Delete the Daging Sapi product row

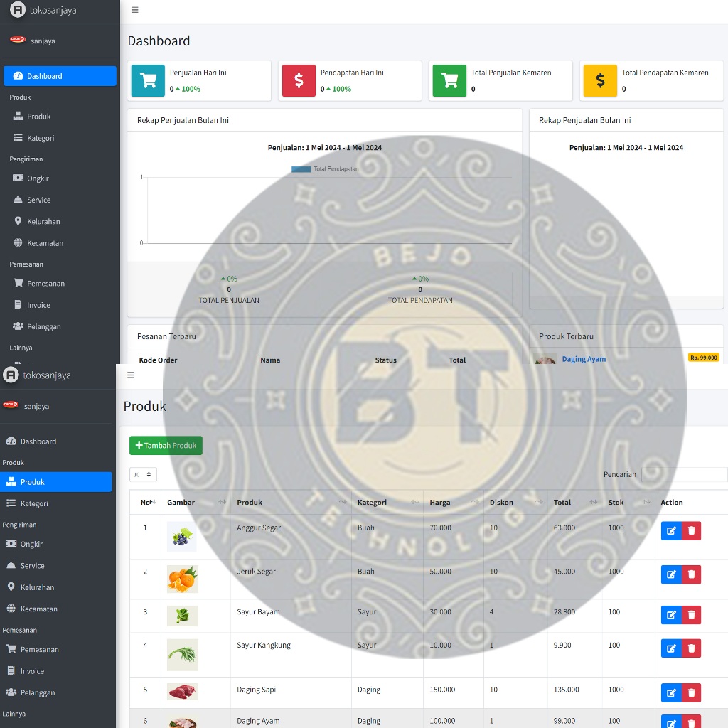coord(691,692)
